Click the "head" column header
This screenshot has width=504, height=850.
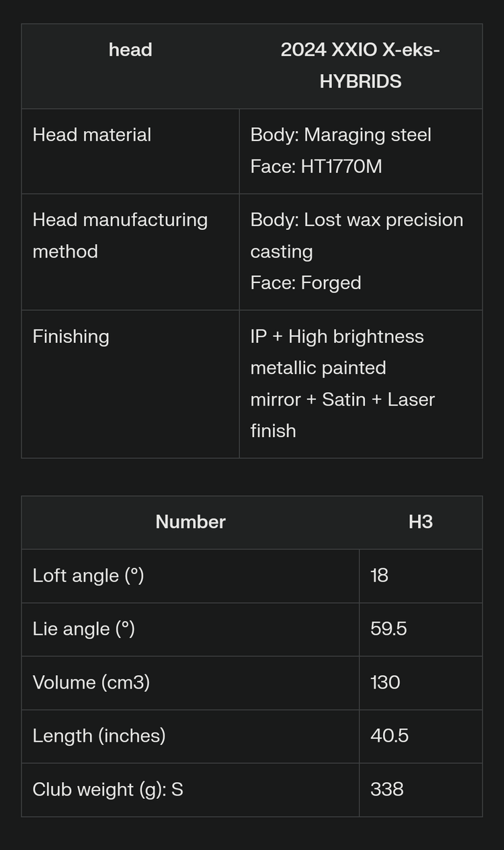pyautogui.click(x=130, y=50)
